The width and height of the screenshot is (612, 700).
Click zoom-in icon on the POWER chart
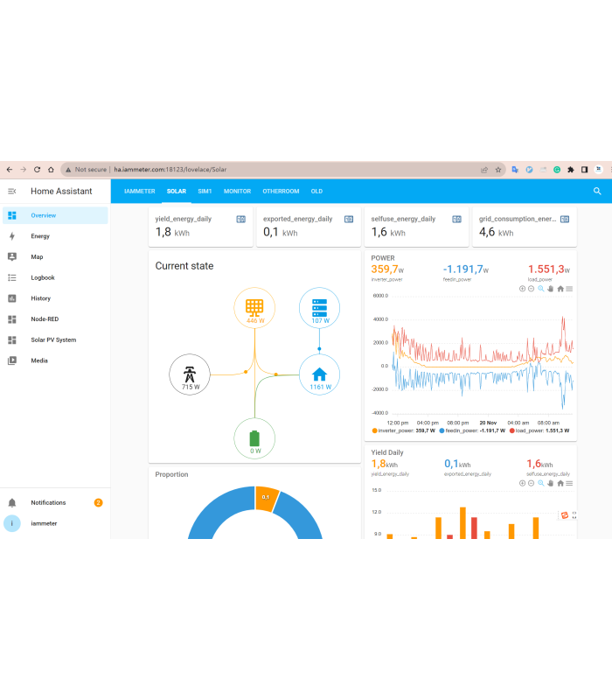coord(523,289)
